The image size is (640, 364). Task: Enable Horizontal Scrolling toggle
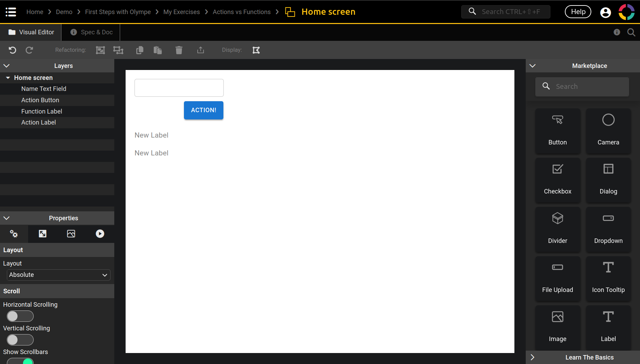click(x=20, y=316)
